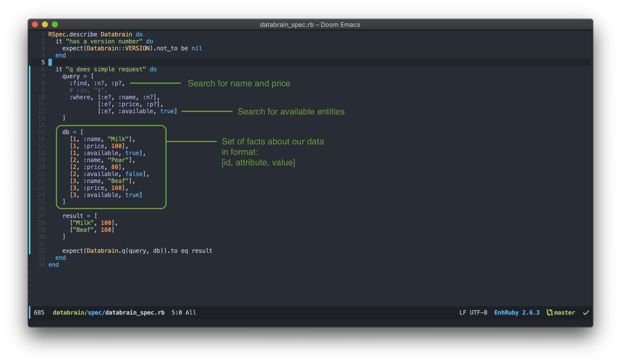
Task: Click the 685 buffer size indicator
Action: (x=39, y=312)
